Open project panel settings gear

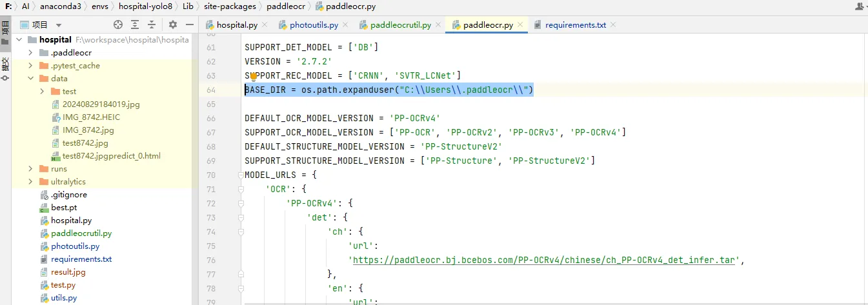[x=172, y=25]
